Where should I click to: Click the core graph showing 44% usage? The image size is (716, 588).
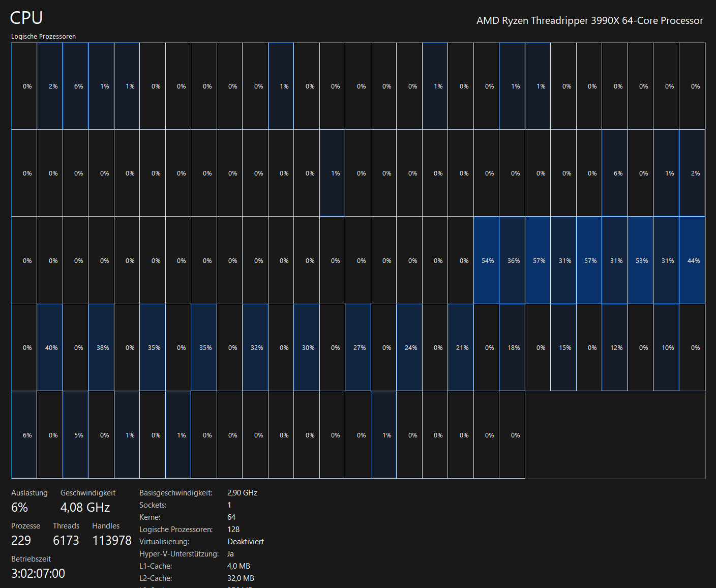tap(693, 260)
